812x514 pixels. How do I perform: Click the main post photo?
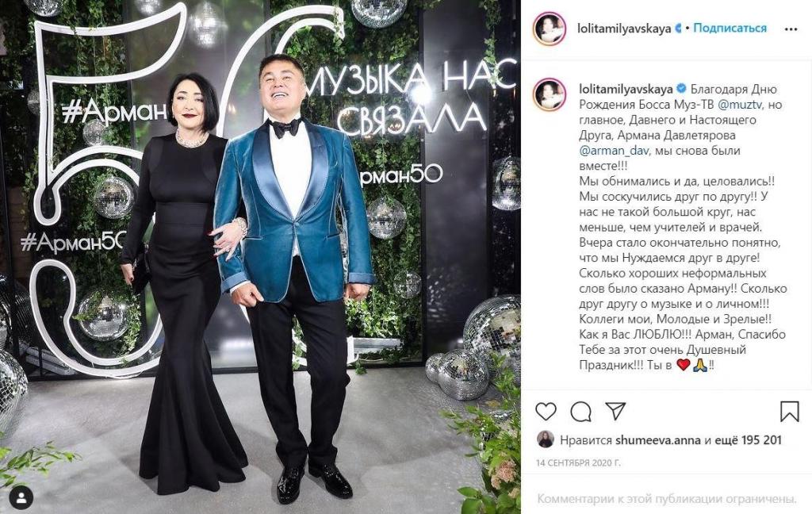260,257
